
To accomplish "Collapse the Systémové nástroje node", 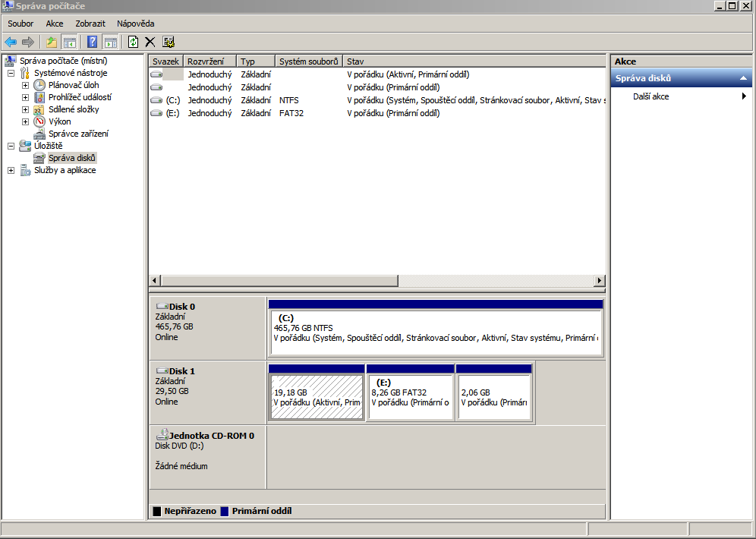I will click(x=11, y=74).
